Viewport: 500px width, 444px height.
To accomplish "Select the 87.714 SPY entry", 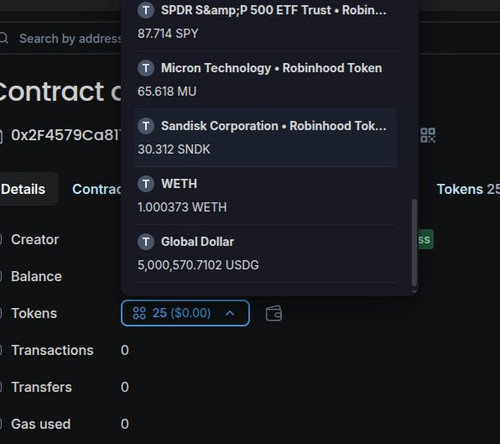I will pyautogui.click(x=265, y=22).
